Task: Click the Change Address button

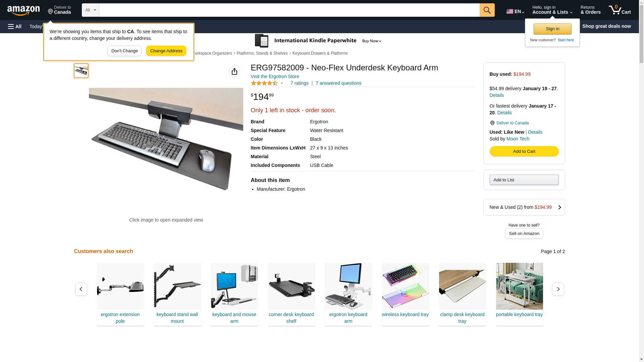Action: (x=166, y=51)
